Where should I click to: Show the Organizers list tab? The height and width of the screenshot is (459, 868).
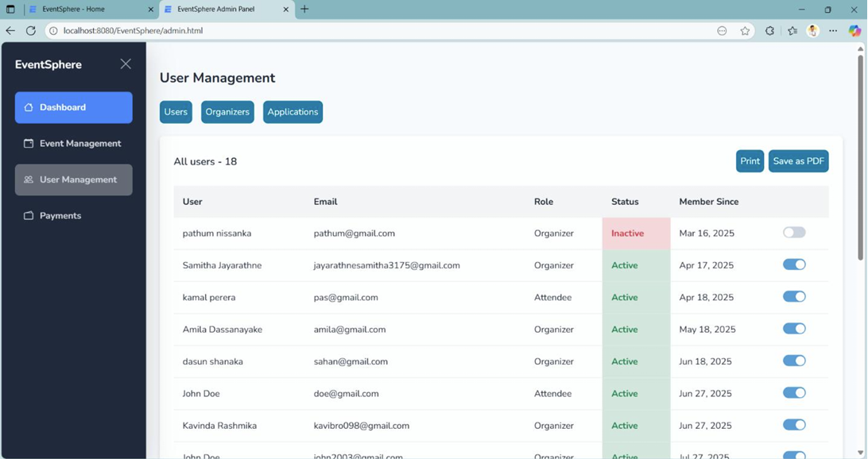click(227, 112)
